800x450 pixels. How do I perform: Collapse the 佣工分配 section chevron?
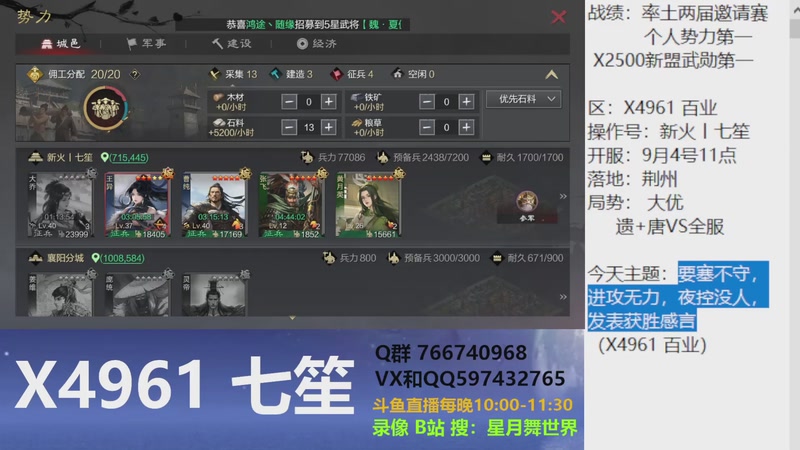tap(552, 75)
